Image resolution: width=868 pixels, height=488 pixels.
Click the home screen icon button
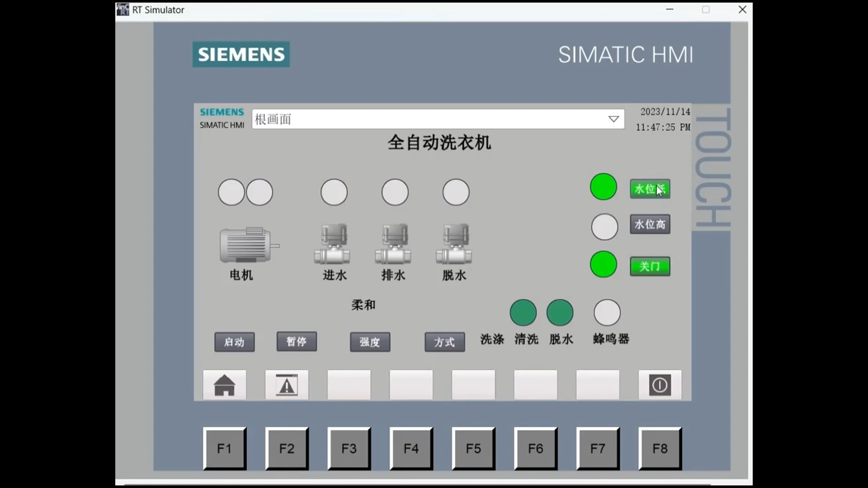pos(224,385)
